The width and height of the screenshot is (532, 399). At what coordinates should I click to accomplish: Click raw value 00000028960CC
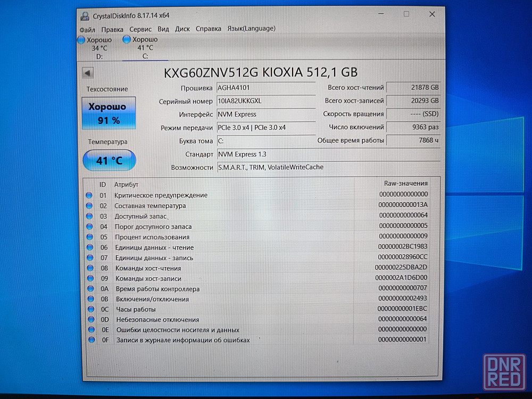click(x=403, y=257)
